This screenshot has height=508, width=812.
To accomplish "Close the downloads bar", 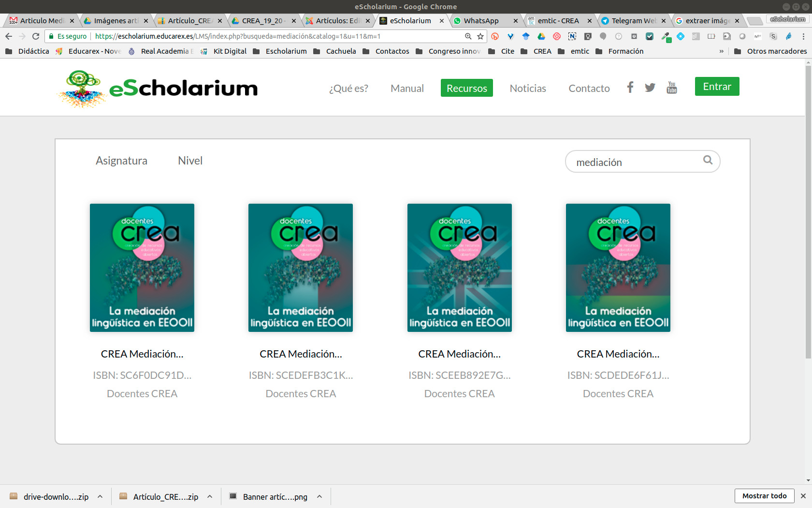I will coord(803,496).
